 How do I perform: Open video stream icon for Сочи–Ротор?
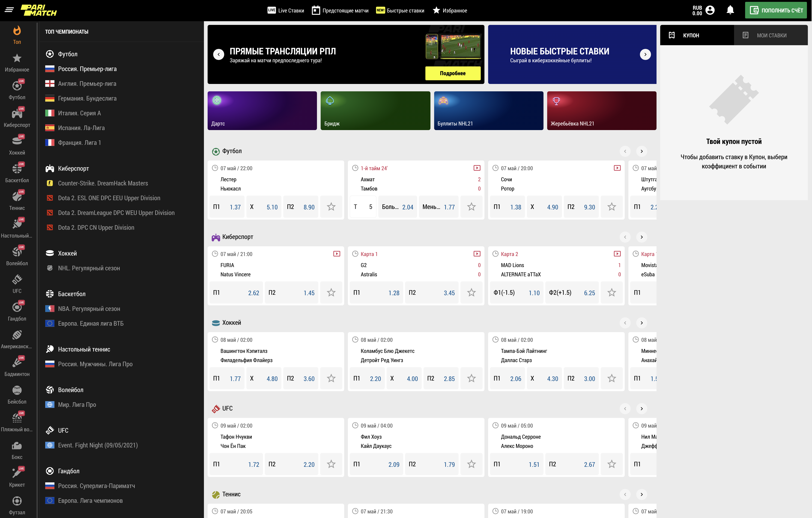[x=617, y=168]
